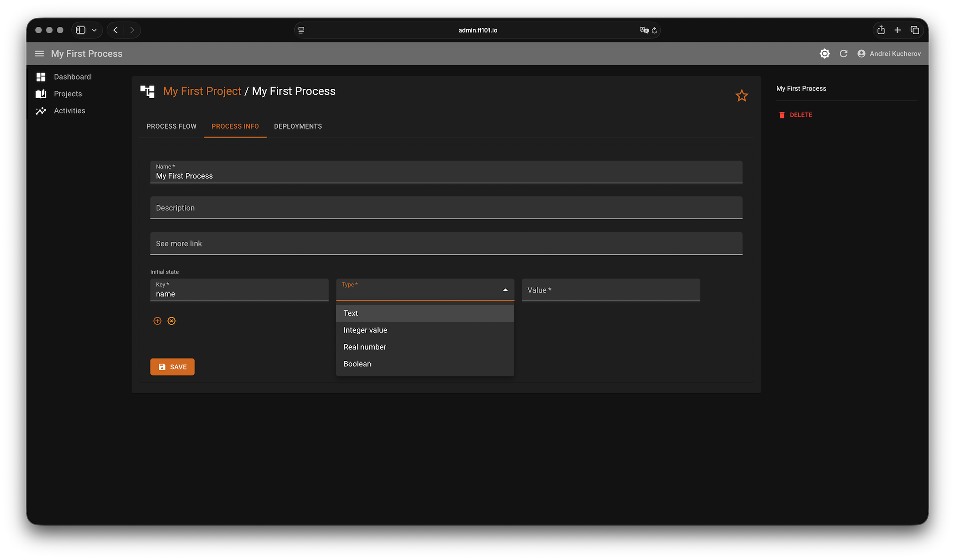The image size is (955, 560).
Task: Click the red Delete button
Action: [796, 115]
